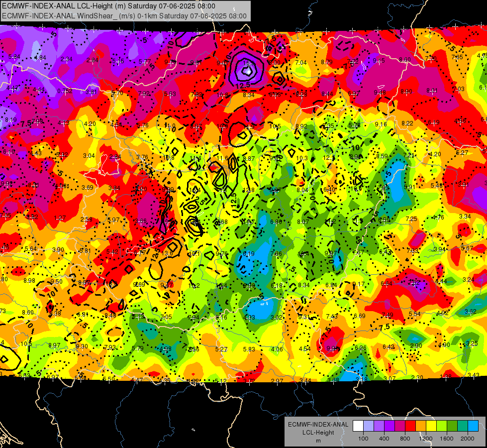This screenshot has width=487, height=448.
Task: Click the 1600 legend tick label
Action: coord(447,439)
